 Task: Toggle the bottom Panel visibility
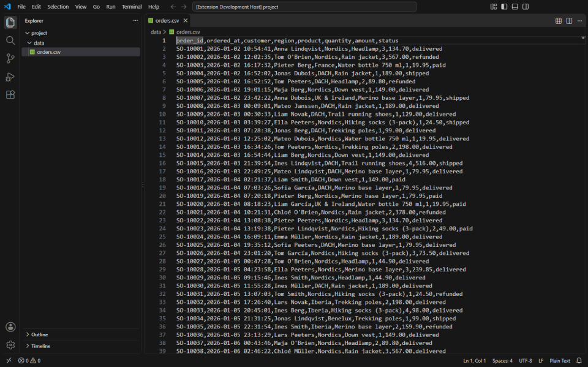[x=515, y=7]
